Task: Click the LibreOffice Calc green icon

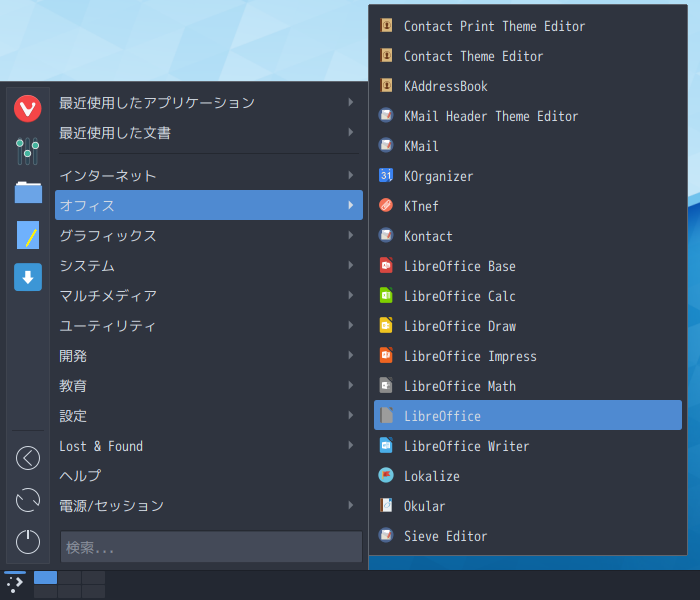Action: click(386, 295)
